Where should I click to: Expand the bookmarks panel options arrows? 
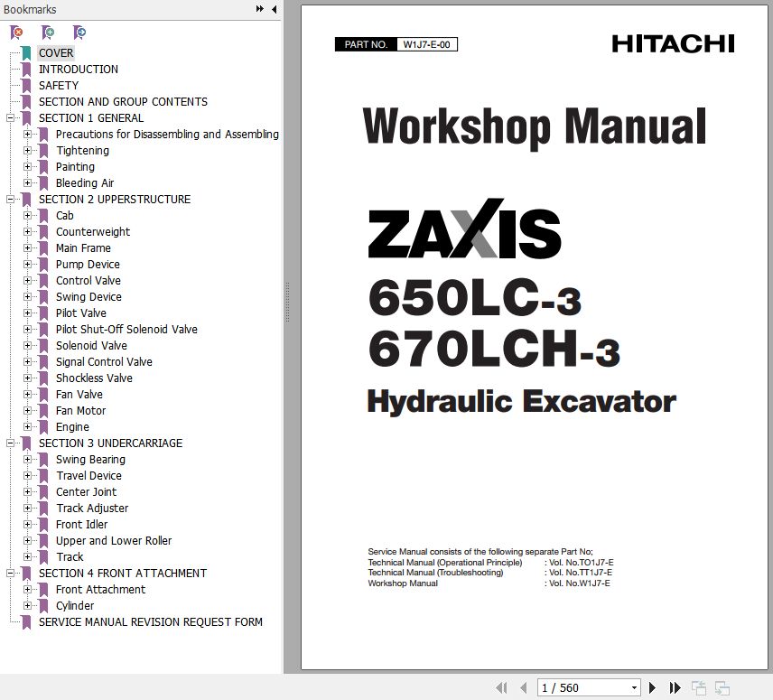coord(260,9)
